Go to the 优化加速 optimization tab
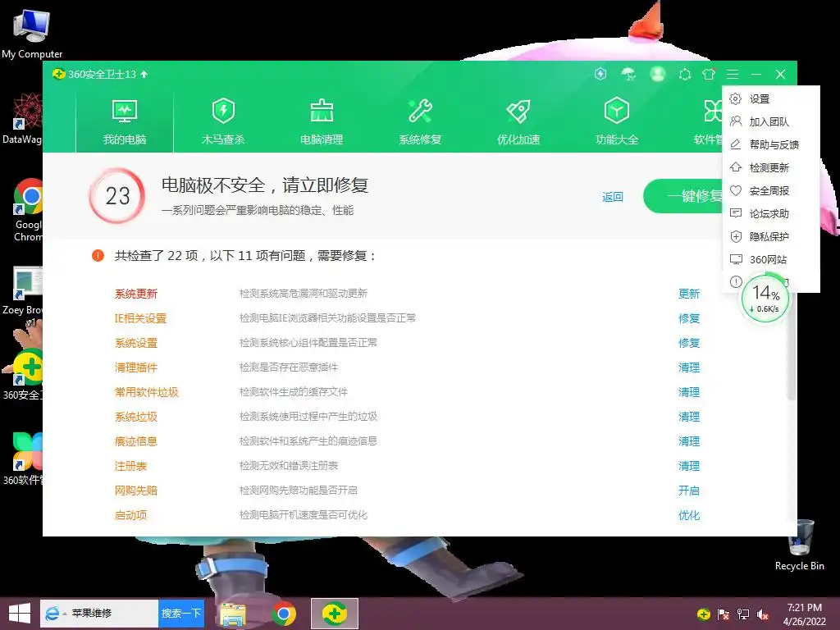Image resolution: width=840 pixels, height=630 pixels. (518, 122)
